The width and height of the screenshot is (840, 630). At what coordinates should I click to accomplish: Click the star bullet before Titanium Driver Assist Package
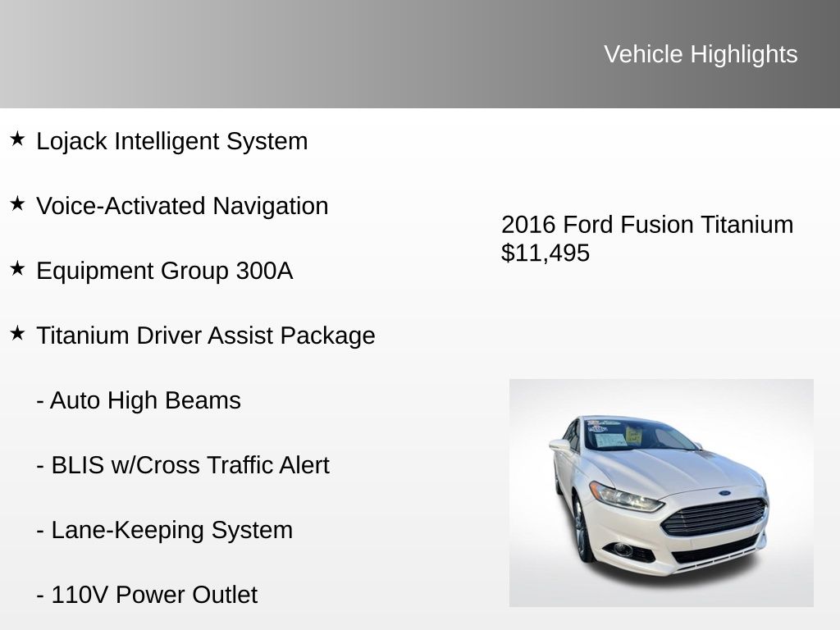click(17, 333)
